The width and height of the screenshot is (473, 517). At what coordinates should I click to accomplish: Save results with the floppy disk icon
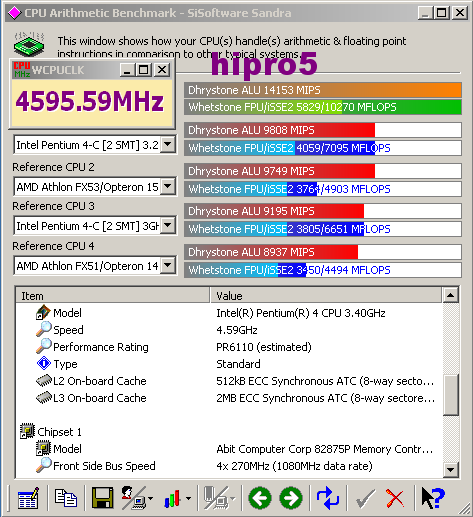point(102,498)
